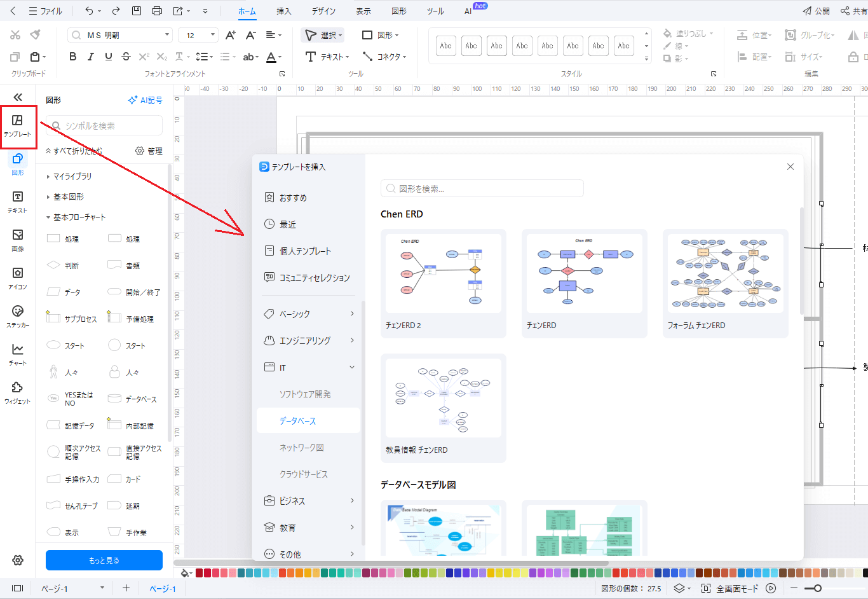
Task: Select the ネットワーク図 template category
Action: coord(302,448)
